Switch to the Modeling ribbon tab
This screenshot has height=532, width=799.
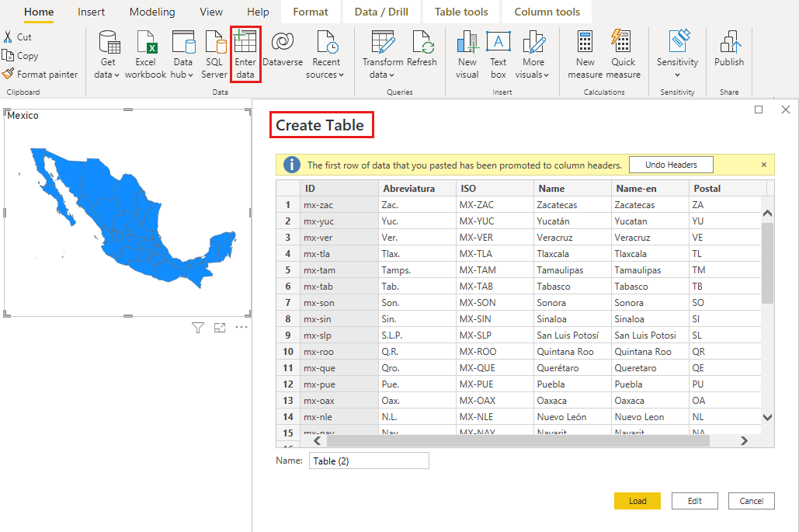[151, 12]
